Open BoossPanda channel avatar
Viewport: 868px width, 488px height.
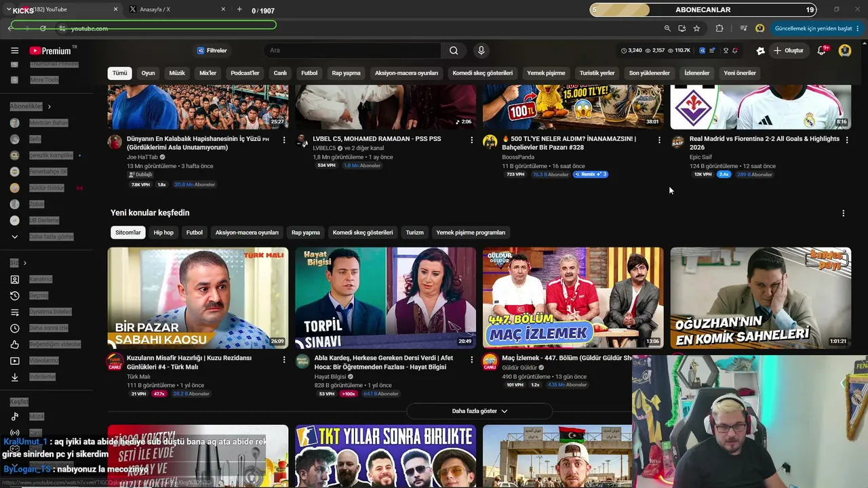coord(490,142)
